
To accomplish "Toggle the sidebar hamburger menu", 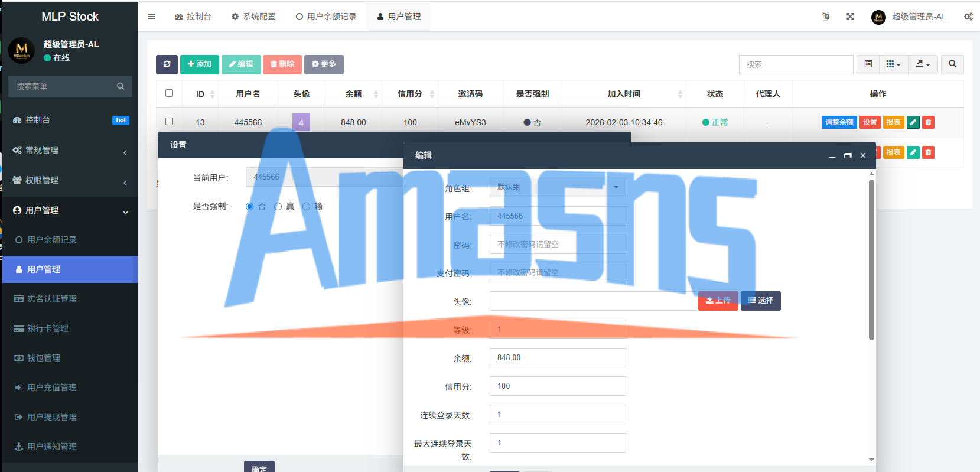I will tap(151, 17).
